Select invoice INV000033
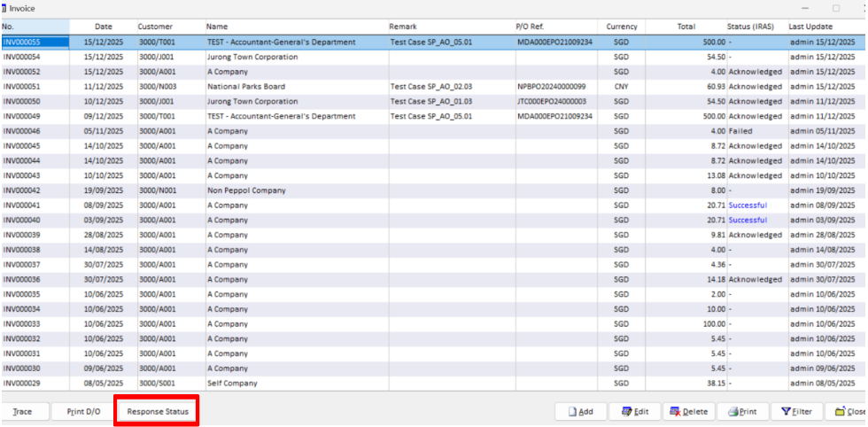 tap(433, 324)
